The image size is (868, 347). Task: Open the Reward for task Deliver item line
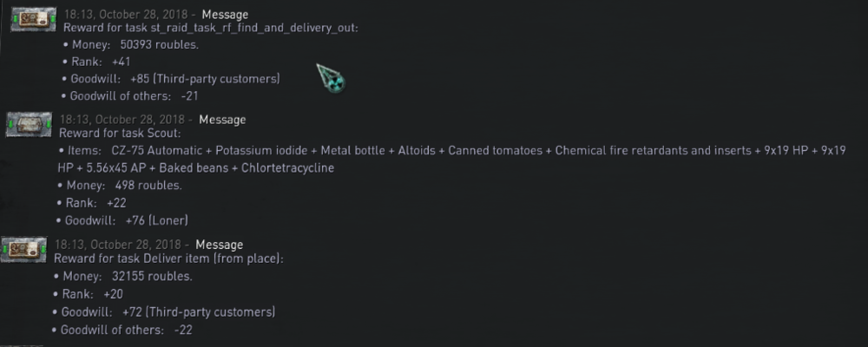pos(169,259)
